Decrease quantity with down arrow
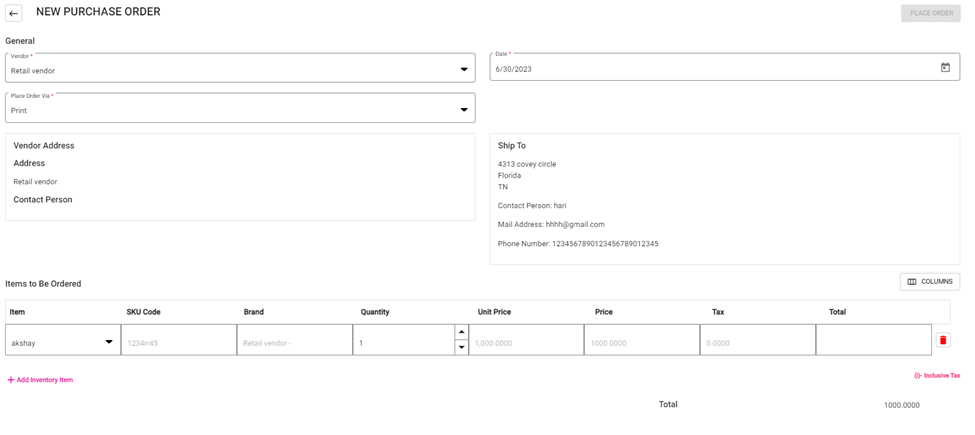 461,347
